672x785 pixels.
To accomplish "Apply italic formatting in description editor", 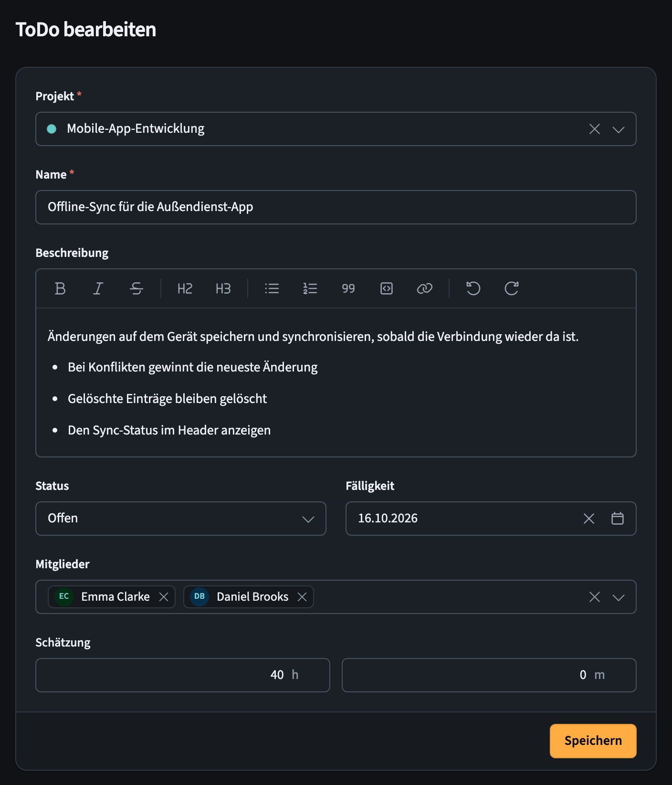I will (x=98, y=288).
